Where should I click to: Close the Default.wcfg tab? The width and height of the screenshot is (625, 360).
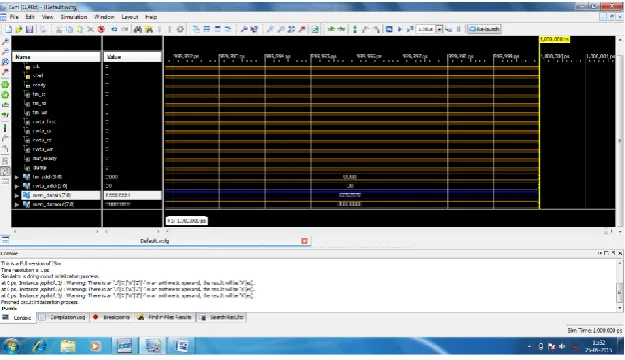tap(305, 241)
